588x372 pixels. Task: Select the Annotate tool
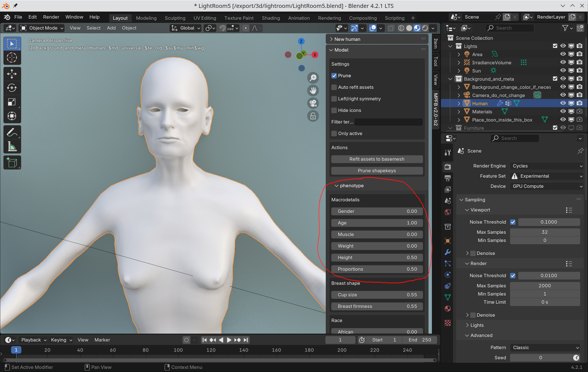(12, 132)
